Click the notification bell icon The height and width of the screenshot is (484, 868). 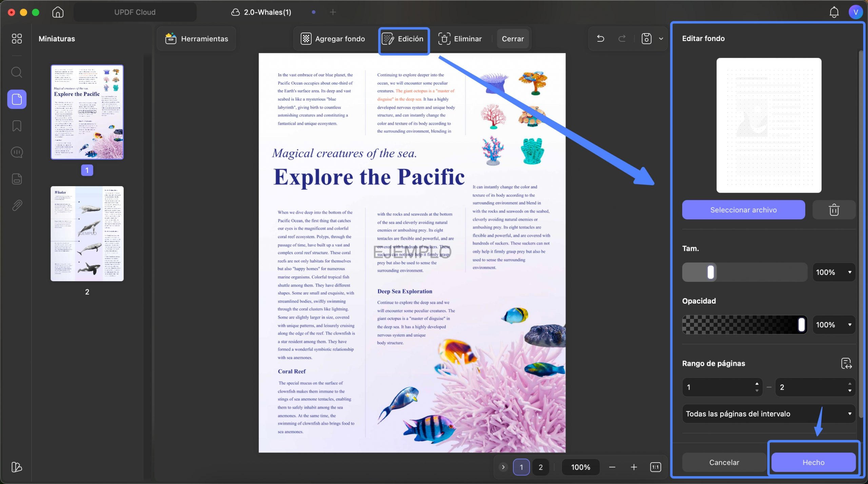pos(834,12)
